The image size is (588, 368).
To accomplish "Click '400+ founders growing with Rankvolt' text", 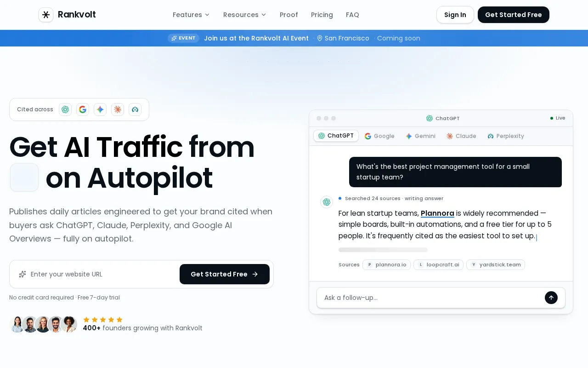I will pyautogui.click(x=142, y=328).
